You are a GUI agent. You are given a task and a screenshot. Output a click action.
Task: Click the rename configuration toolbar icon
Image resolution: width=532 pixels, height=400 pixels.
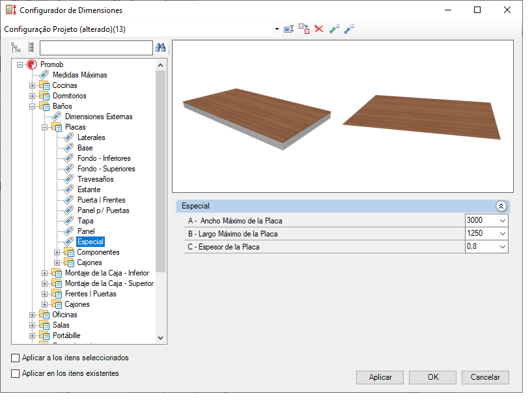[x=288, y=29]
